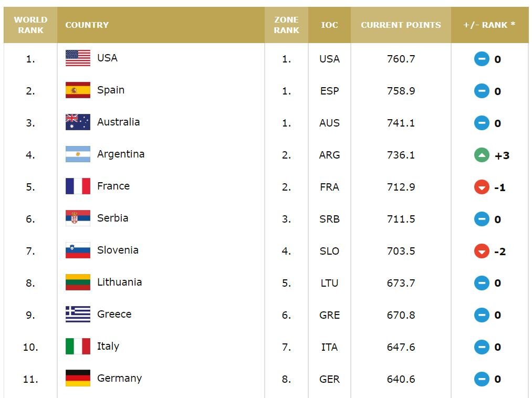The image size is (532, 398).
Task: Click the Germany flag icon
Action: (78, 379)
